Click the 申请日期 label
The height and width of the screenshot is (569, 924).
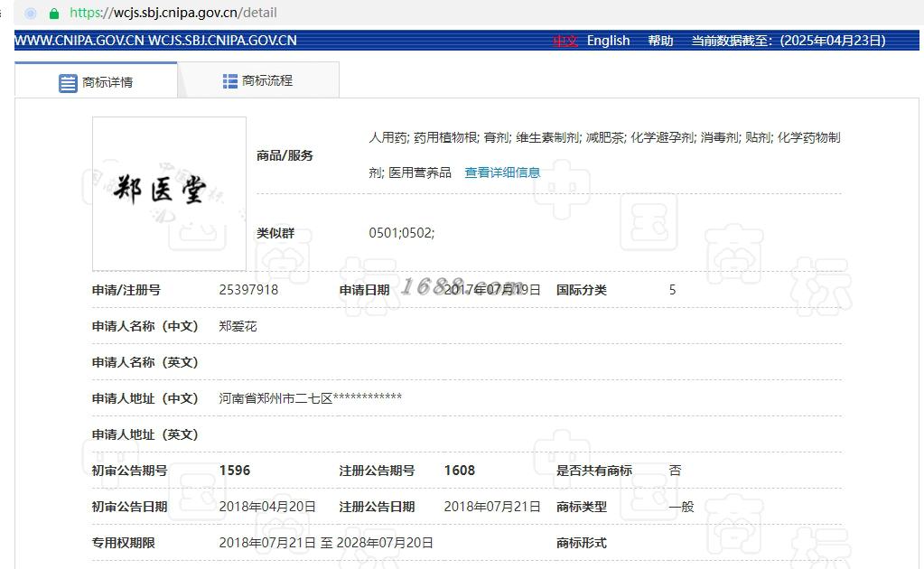364,290
